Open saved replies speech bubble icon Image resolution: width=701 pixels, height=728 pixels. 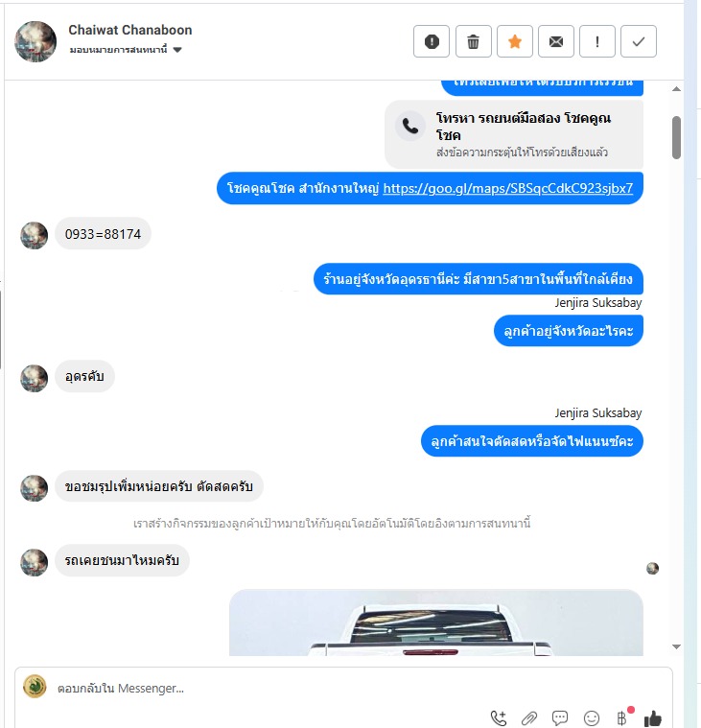(x=560, y=717)
